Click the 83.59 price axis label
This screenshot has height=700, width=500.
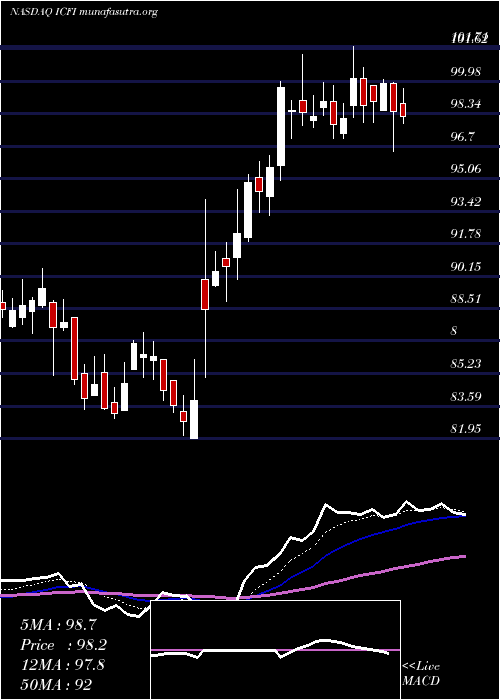(x=466, y=396)
